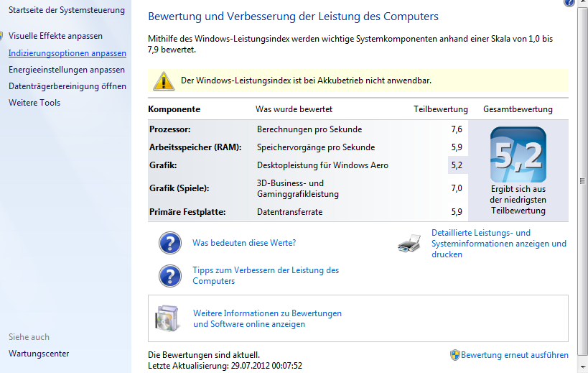The width and height of the screenshot is (588, 373).
Task: Select 'Primäre Festplatte:' row label
Action: pyautogui.click(x=187, y=212)
